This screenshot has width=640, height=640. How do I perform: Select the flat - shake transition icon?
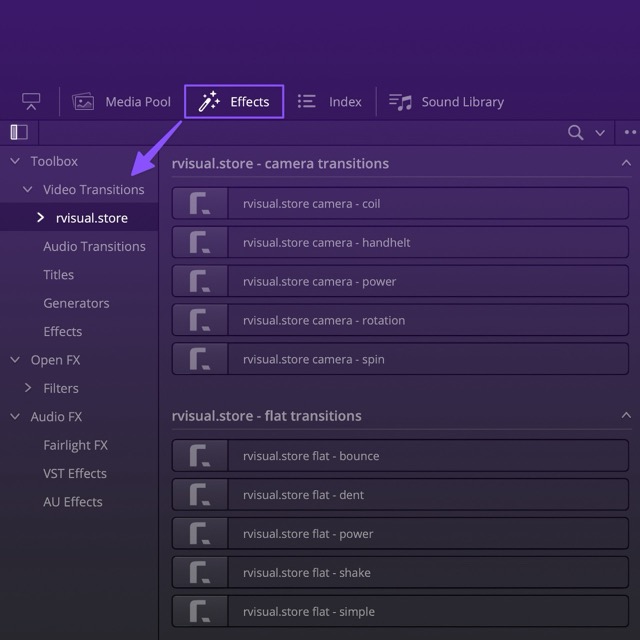click(x=200, y=573)
